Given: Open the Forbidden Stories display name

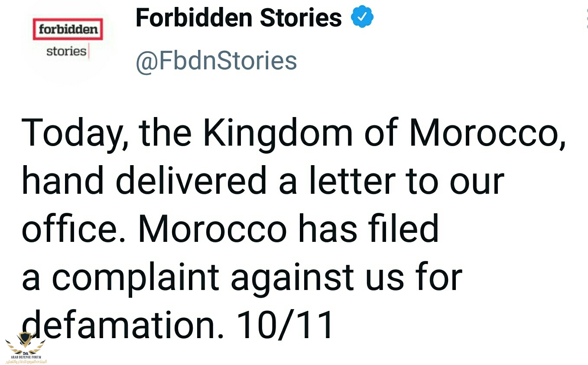Looking at the screenshot, I should pos(239,18).
